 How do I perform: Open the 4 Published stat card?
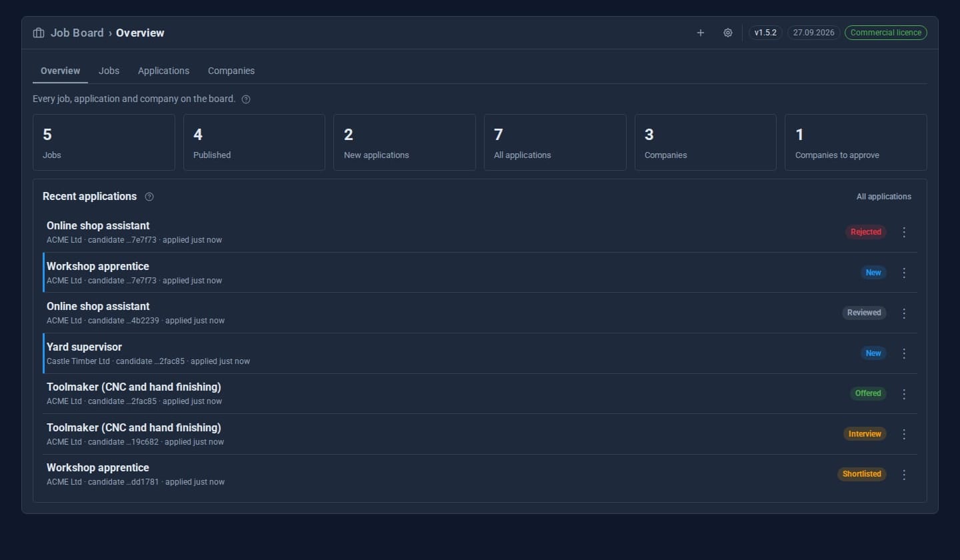coord(254,142)
